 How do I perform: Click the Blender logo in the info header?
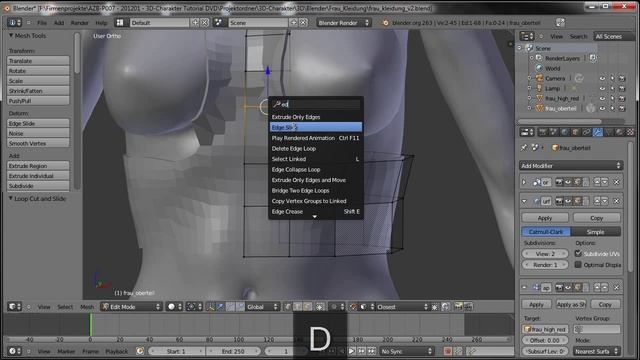[x=385, y=23]
